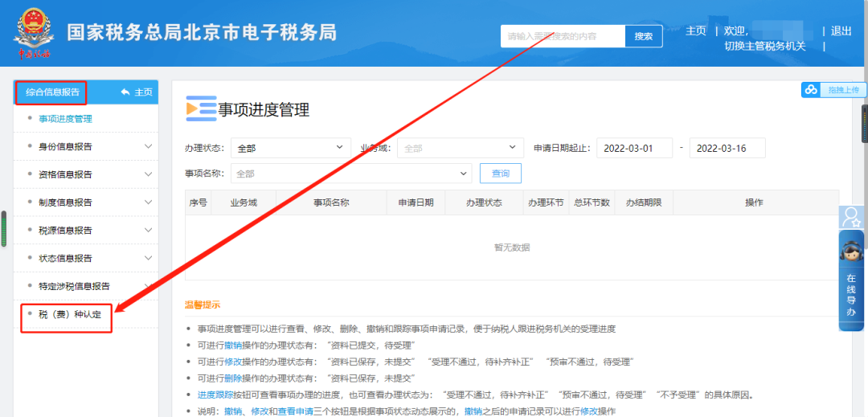Click the 事项进度管理 heading icon
This screenshot has width=868, height=417.
(201, 108)
